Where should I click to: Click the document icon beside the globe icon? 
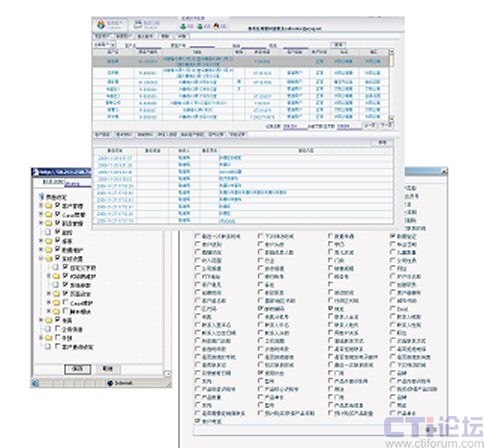coord(138,25)
